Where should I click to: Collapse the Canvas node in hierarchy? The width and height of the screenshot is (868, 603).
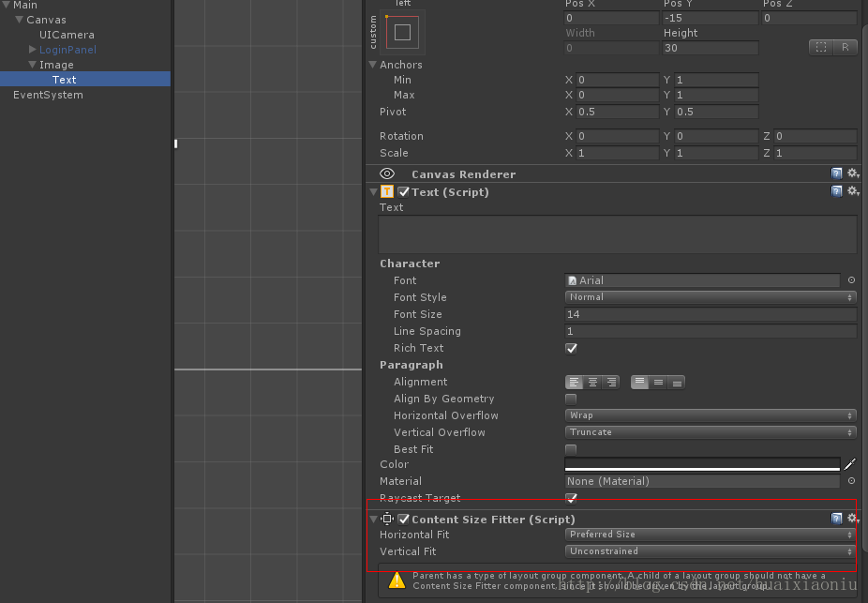(20, 20)
